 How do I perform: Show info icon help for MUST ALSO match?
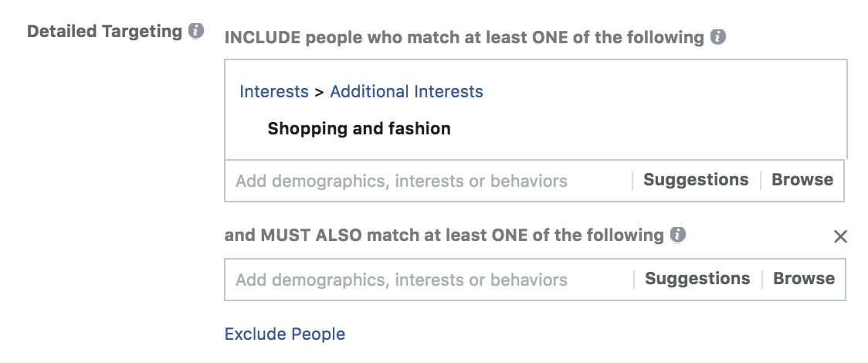[678, 234]
